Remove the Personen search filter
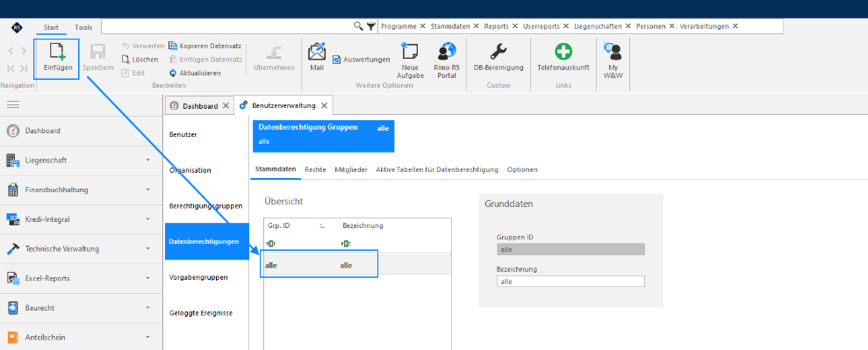The image size is (868, 350). tap(671, 26)
